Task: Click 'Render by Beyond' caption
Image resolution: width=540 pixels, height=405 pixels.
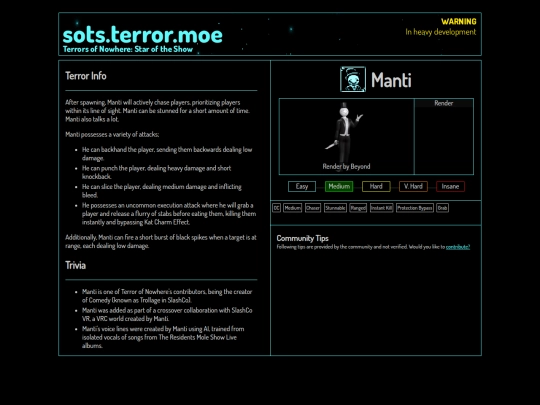Action: (346, 166)
